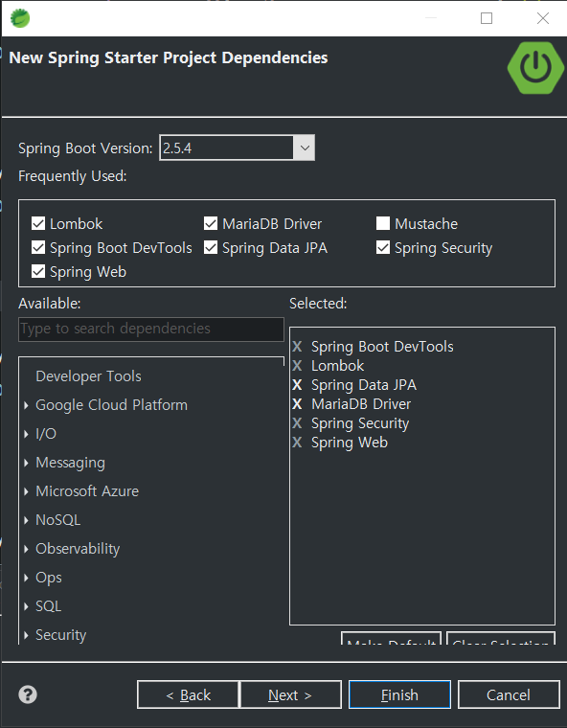
Task: Remove Spring Security via X icon
Action: tap(297, 423)
